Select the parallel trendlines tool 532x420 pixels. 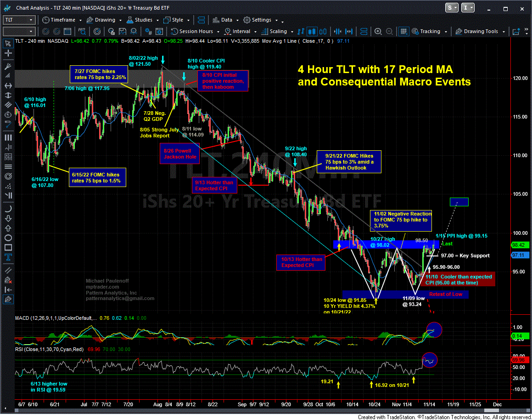click(8, 270)
